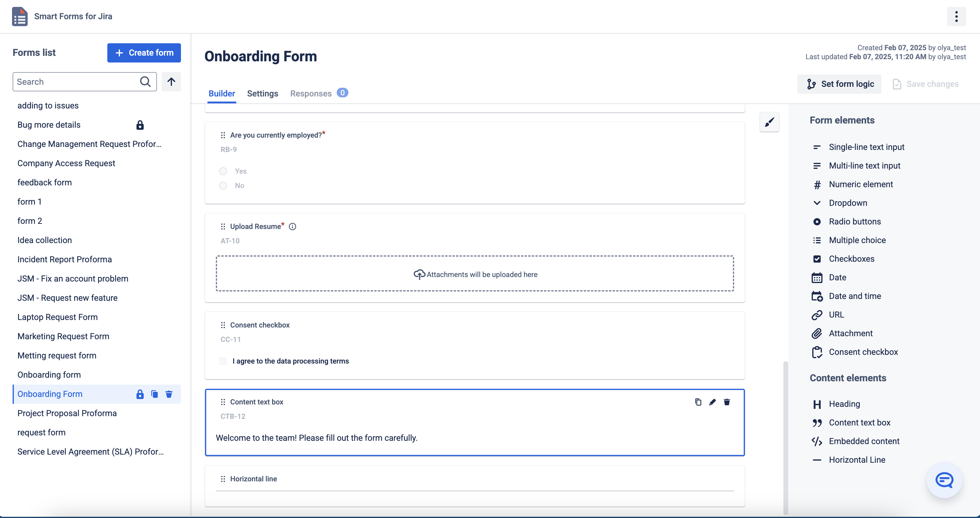Add a Numeric element to the form
The width and height of the screenshot is (980, 518).
861,184
